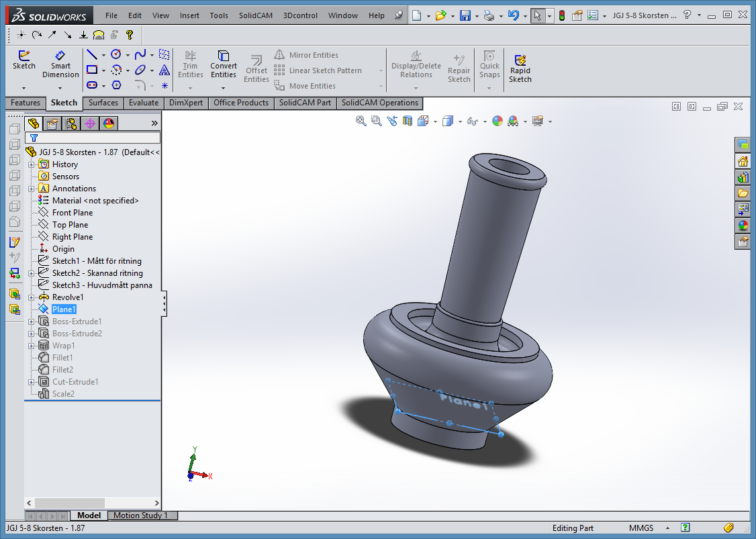Click the Offset Entities button
Viewport: 756px width, 539px height.
click(x=256, y=68)
